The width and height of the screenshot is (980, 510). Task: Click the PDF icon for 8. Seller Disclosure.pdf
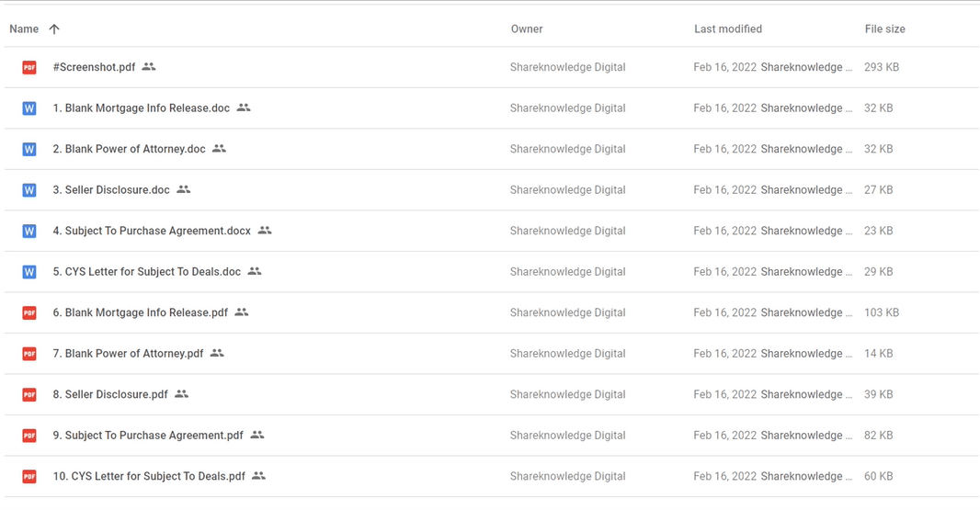[x=28, y=394]
